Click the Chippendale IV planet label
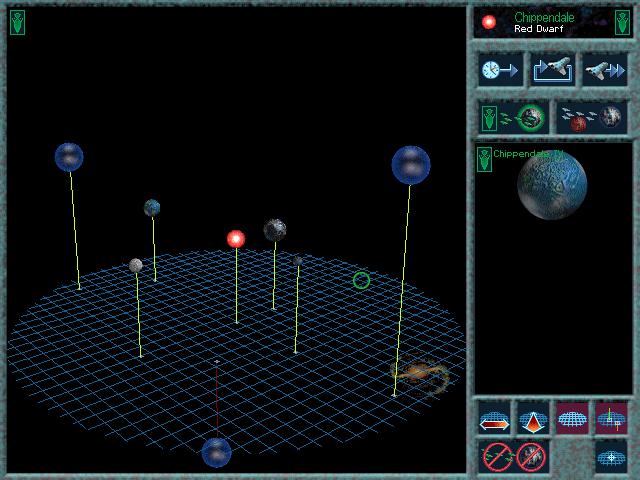The height and width of the screenshot is (480, 640). [x=528, y=154]
